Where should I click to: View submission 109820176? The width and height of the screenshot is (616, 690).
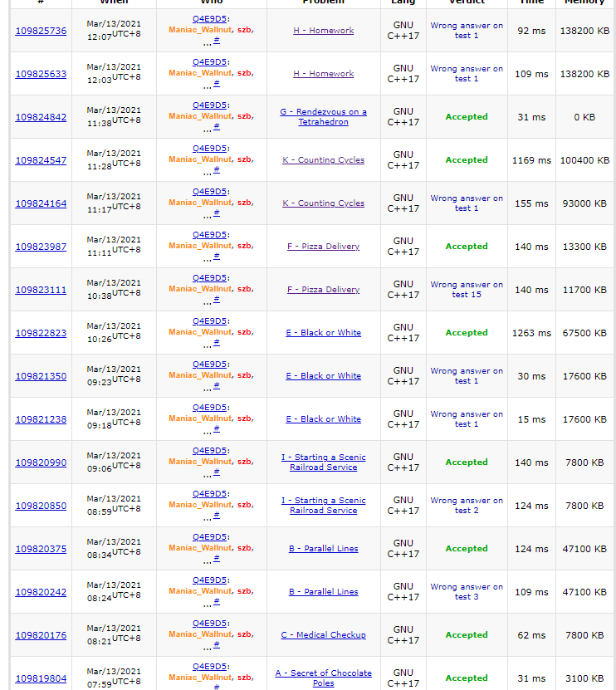41,635
